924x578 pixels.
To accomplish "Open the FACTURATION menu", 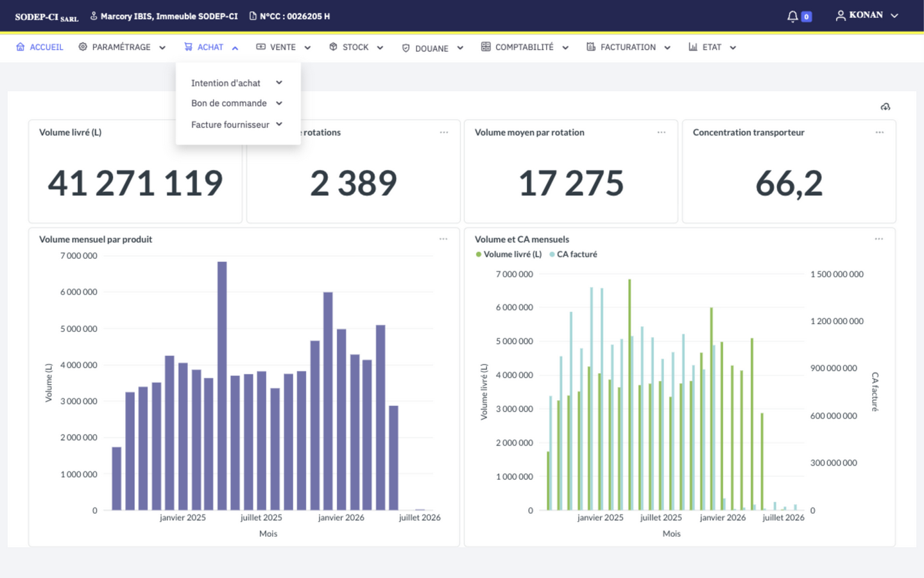I will tap(629, 47).
